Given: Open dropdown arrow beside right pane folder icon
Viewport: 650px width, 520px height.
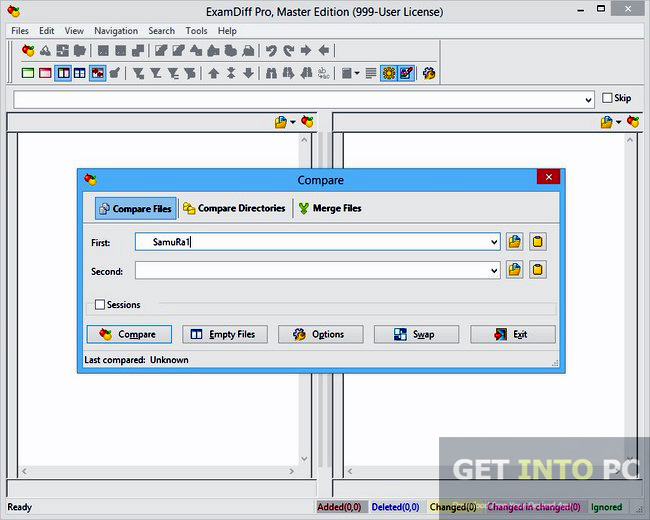Looking at the screenshot, I should pos(618,122).
